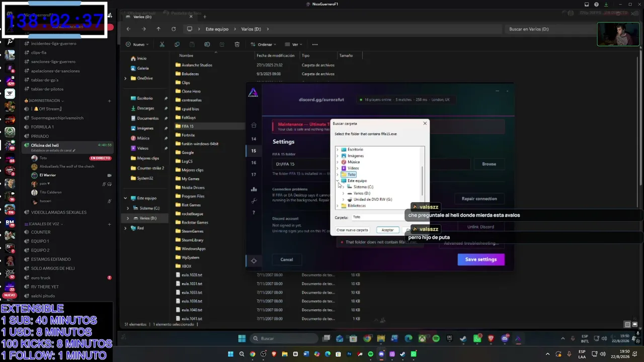Expand the Vídeos node in folder dialog
The height and width of the screenshot is (362, 644).
coord(338,168)
